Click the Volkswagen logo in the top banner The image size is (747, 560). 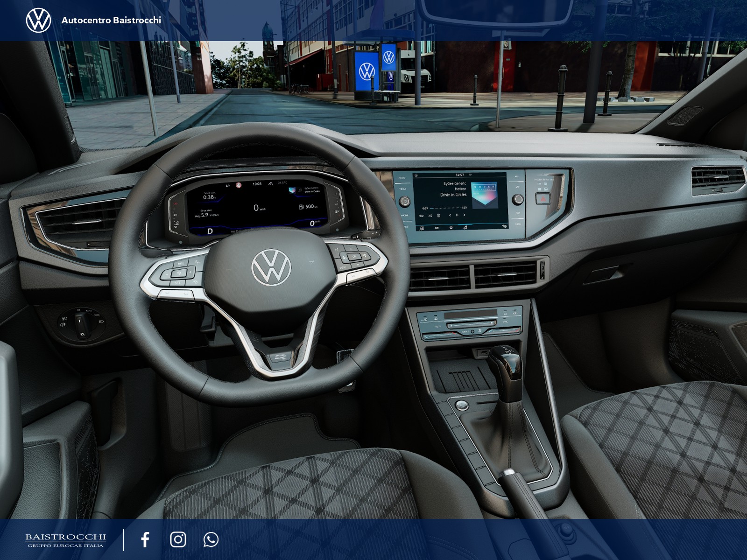tap(38, 20)
